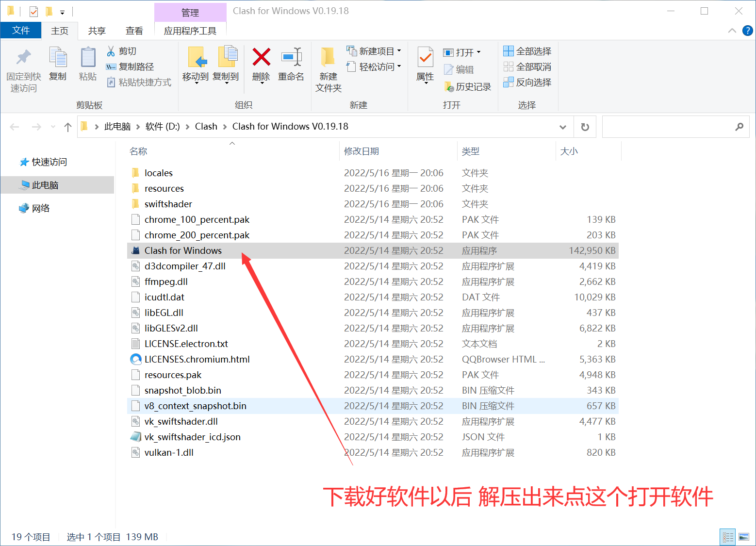Open the address bar history dropdown
This screenshot has width=756, height=546.
click(x=562, y=127)
